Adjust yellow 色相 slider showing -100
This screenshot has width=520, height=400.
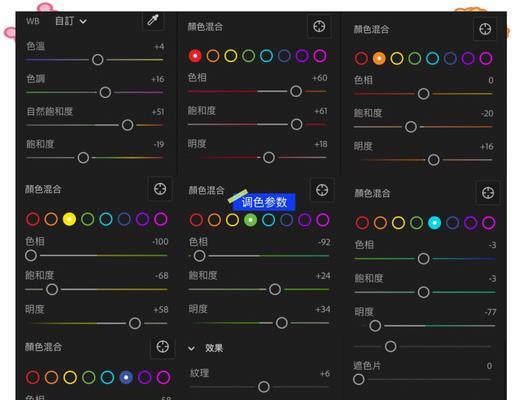[31, 256]
